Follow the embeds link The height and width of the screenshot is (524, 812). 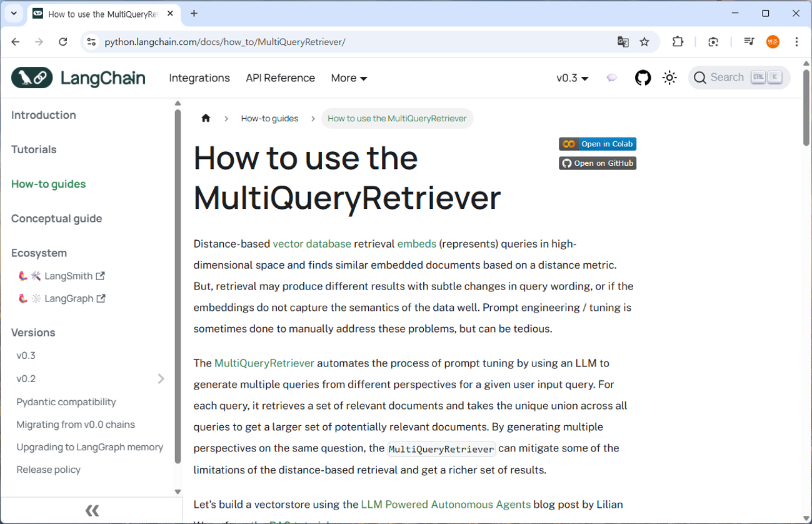tap(417, 244)
